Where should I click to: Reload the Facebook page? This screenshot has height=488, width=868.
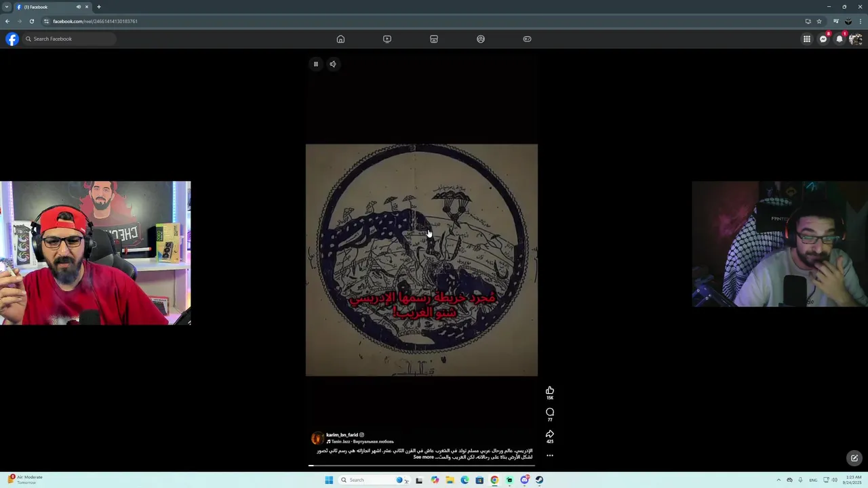(31, 21)
